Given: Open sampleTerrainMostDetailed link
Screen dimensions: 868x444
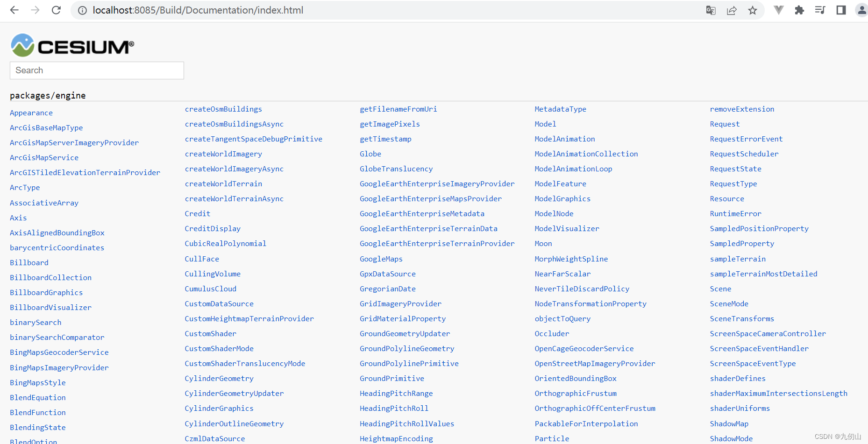Looking at the screenshot, I should pyautogui.click(x=763, y=274).
